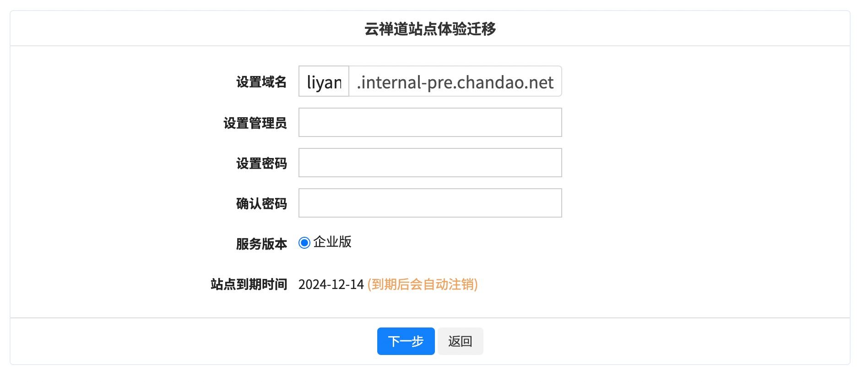Click the empty footer bar left of 下一步

pos(192,341)
